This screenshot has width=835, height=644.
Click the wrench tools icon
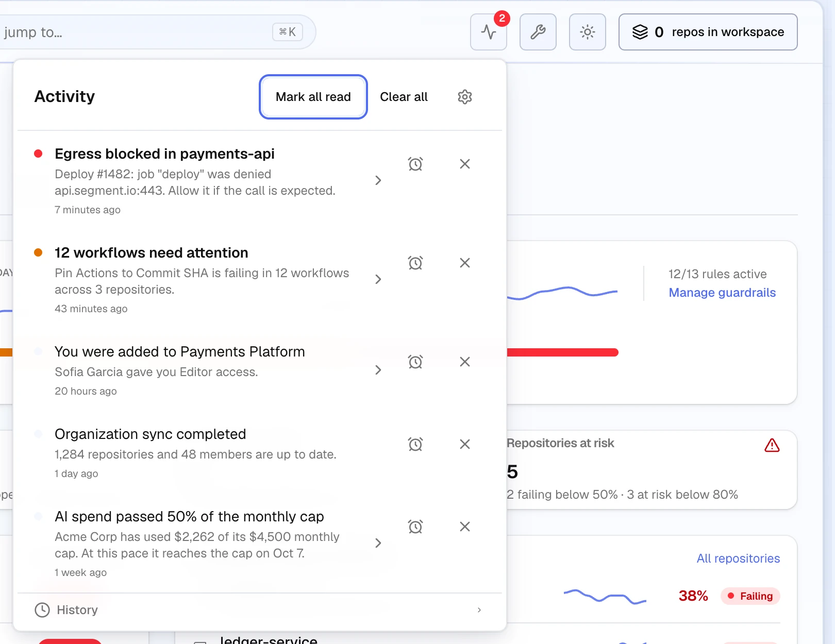(538, 32)
